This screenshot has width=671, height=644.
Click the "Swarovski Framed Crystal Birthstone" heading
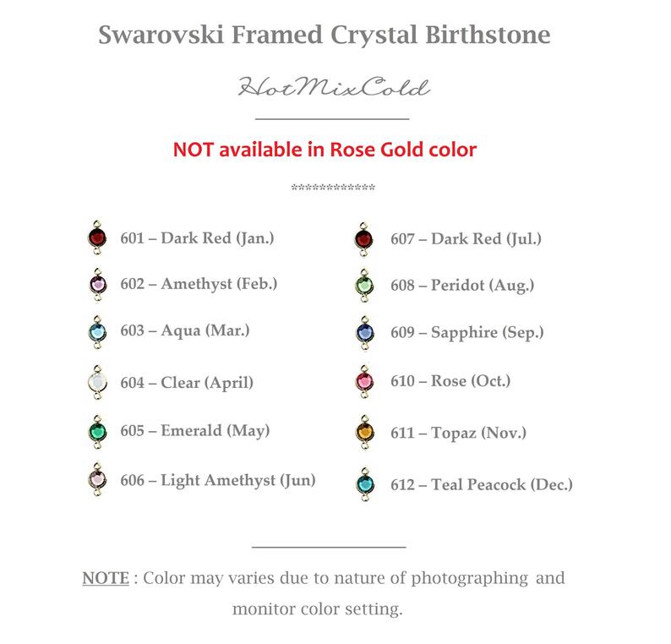pyautogui.click(x=325, y=35)
